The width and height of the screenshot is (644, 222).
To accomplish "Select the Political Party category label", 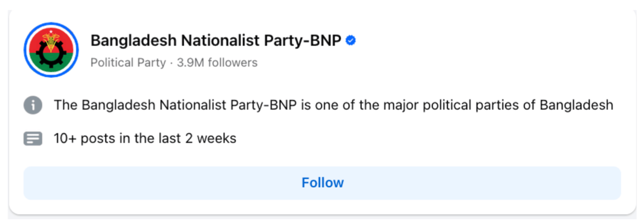I will coord(128,63).
